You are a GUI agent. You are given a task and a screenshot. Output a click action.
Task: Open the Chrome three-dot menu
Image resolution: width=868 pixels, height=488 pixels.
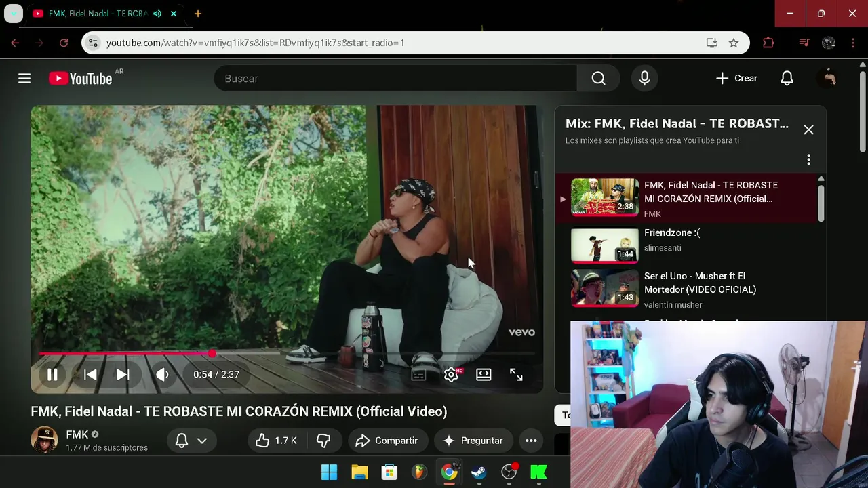[853, 43]
